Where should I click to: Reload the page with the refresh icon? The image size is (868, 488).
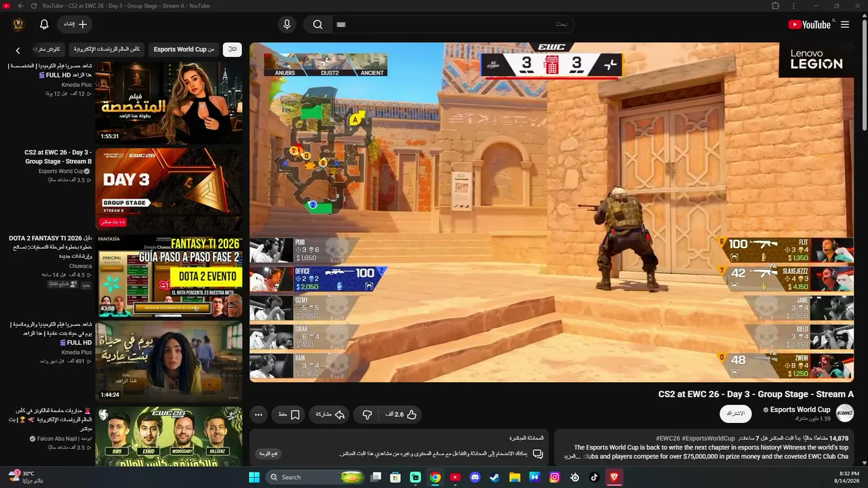33,6
